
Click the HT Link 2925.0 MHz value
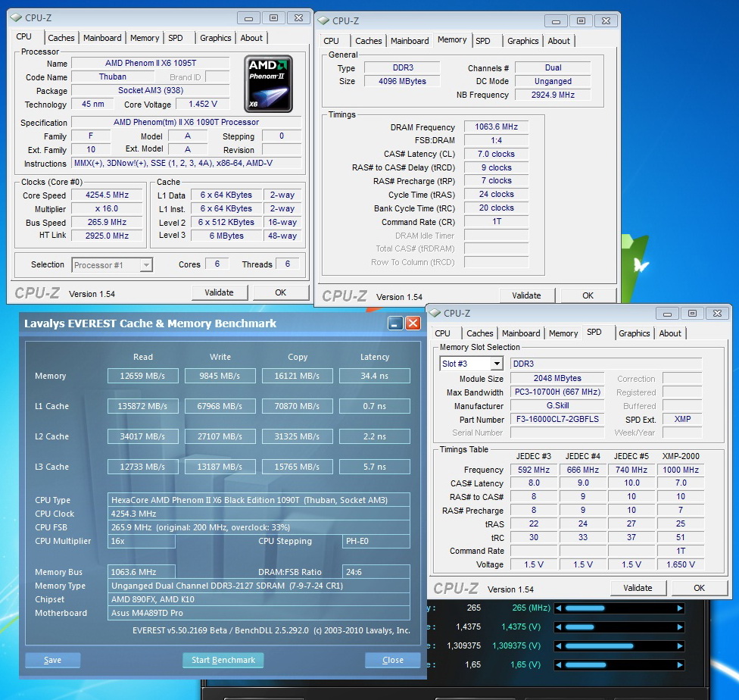(107, 236)
